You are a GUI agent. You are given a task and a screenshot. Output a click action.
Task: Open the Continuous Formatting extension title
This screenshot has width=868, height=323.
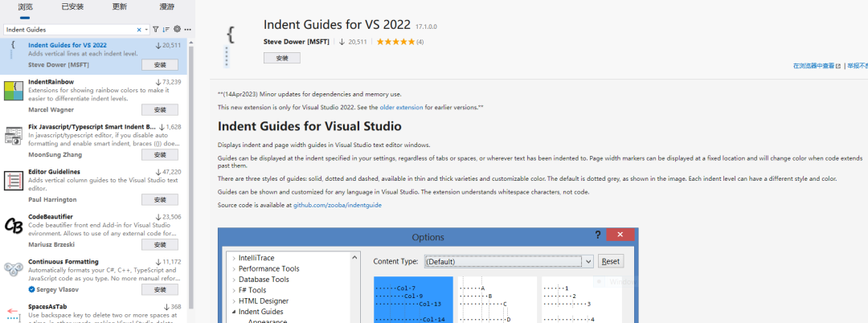click(63, 262)
